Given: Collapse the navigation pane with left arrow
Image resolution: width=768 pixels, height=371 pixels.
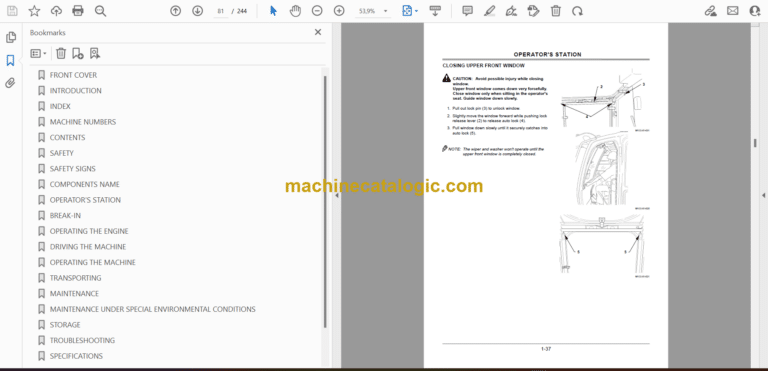Looking at the screenshot, I should click(336, 196).
